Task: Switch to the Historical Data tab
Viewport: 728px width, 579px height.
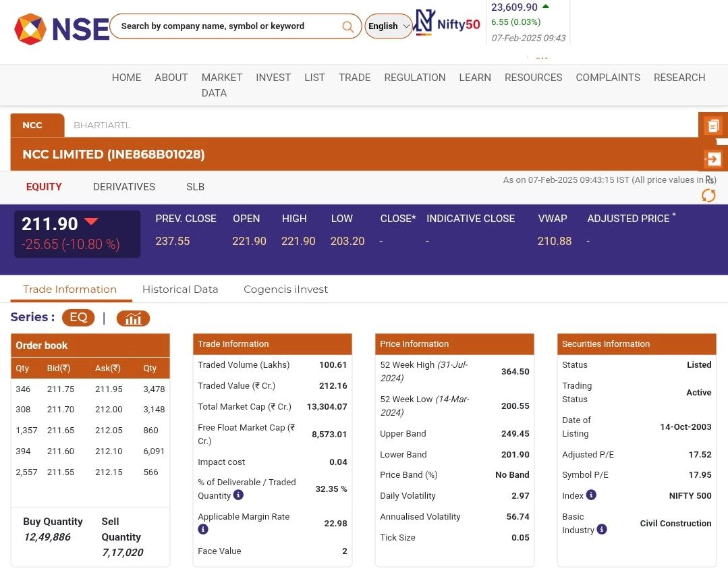Action: pyautogui.click(x=180, y=289)
